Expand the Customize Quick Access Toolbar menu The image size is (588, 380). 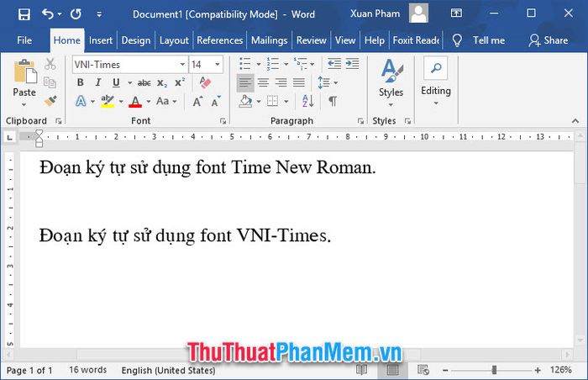(99, 14)
